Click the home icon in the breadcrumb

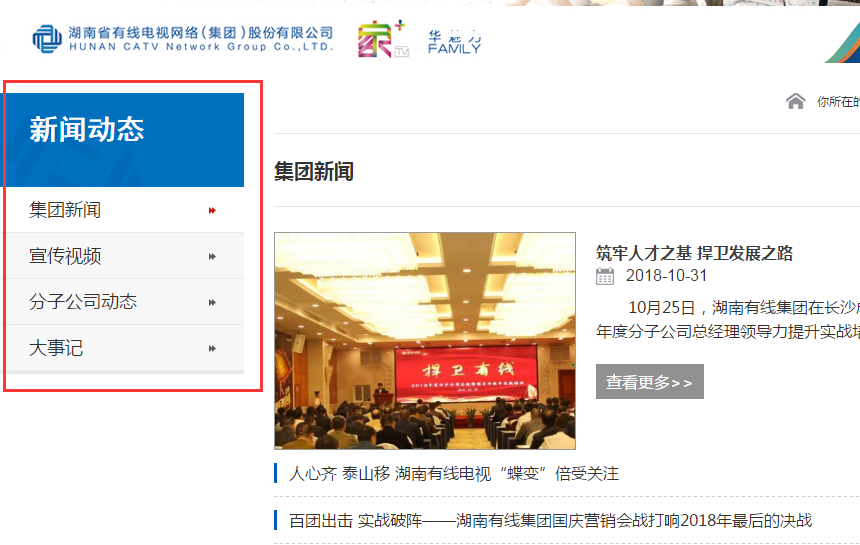[x=795, y=101]
